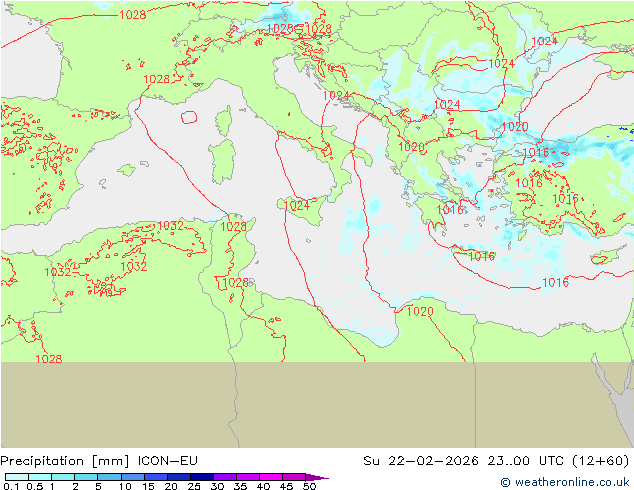
Task: Click the legend arrow tip beyond 50
Action: coord(317,477)
